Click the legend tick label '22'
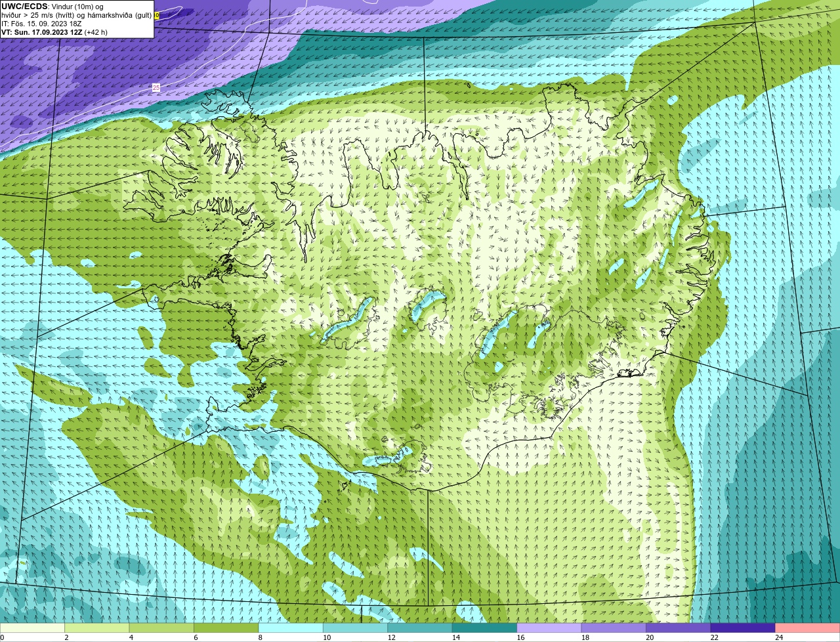Image resolution: width=840 pixels, height=642 pixels. [x=715, y=637]
